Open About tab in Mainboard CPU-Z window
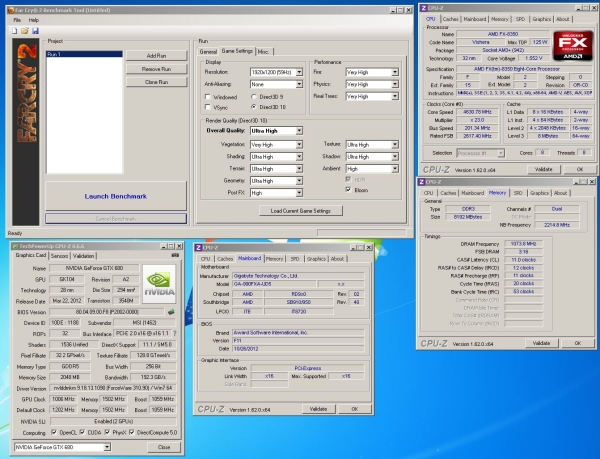The height and width of the screenshot is (459, 600). point(337,259)
